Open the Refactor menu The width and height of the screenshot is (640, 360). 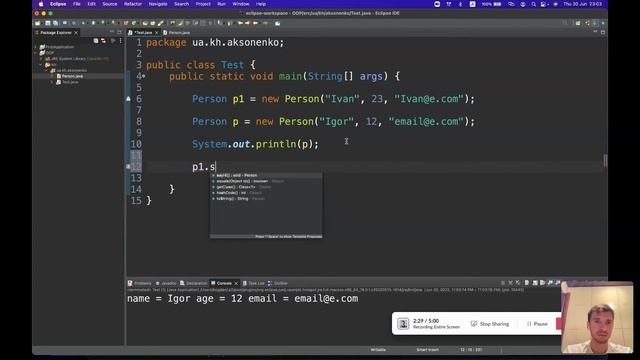133,4
